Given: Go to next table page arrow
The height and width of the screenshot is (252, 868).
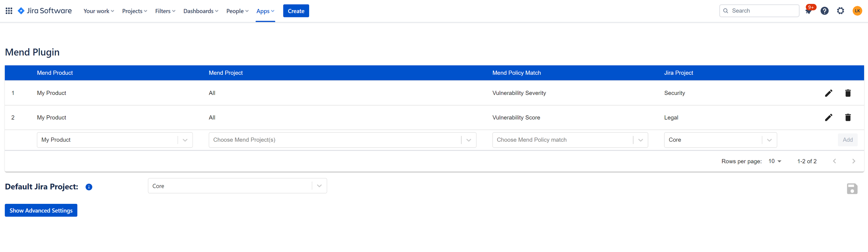Looking at the screenshot, I should (x=853, y=161).
